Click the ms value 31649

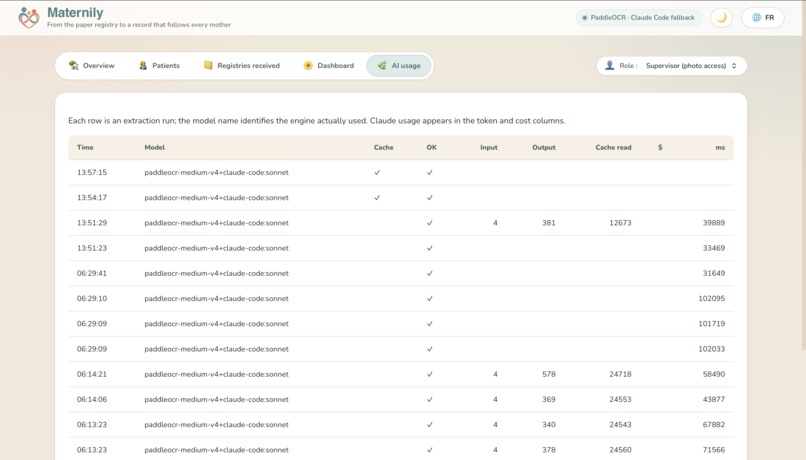coord(714,273)
